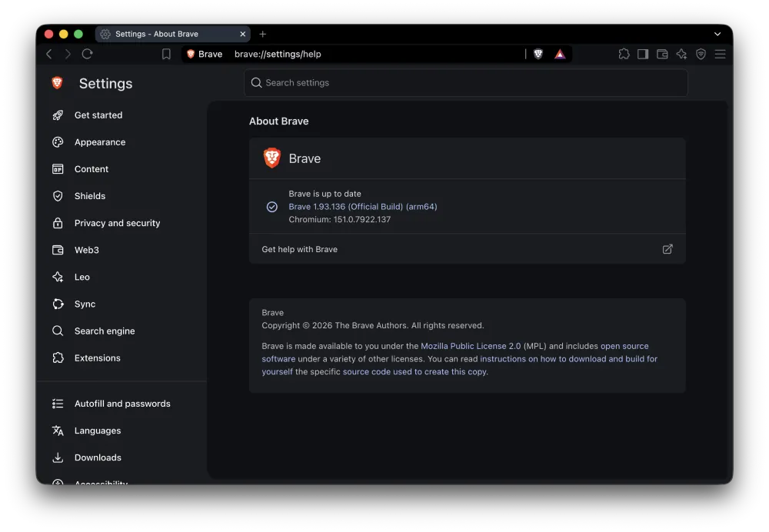The image size is (769, 532).
Task: Click the Brave is up to date text
Action: 325,194
